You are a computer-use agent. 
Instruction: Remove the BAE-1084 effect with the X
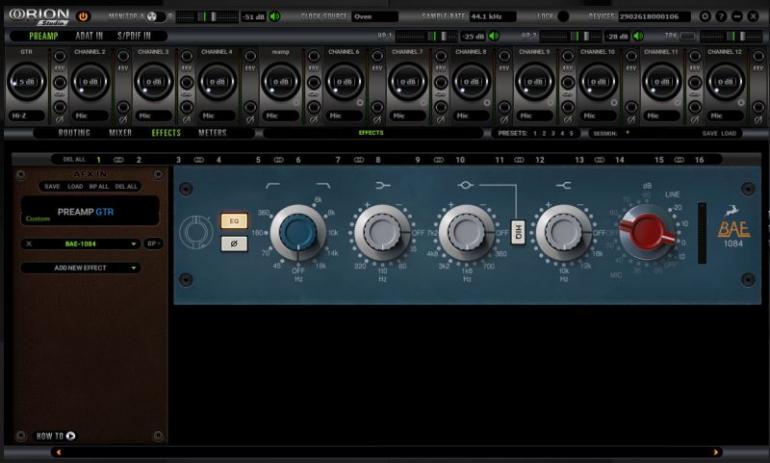[x=29, y=244]
